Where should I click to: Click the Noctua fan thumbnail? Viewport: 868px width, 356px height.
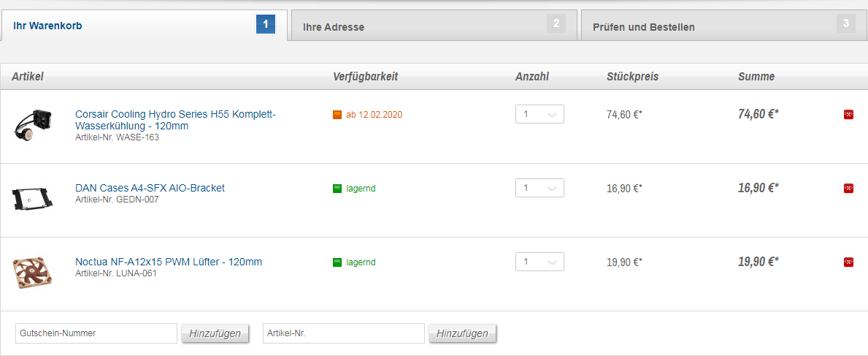[32, 272]
